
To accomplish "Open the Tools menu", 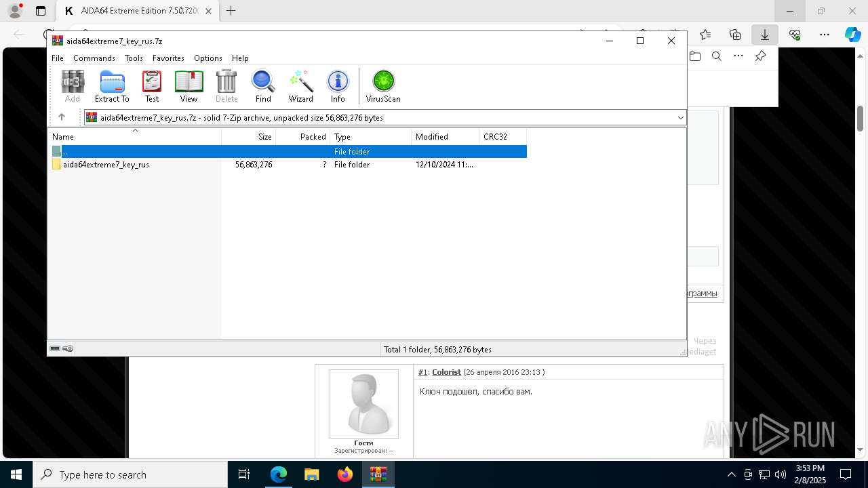I will click(134, 58).
